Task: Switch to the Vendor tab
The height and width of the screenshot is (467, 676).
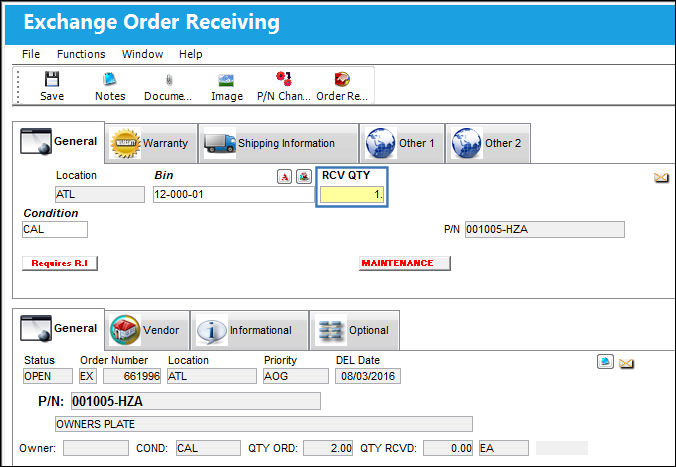Action: tap(147, 330)
